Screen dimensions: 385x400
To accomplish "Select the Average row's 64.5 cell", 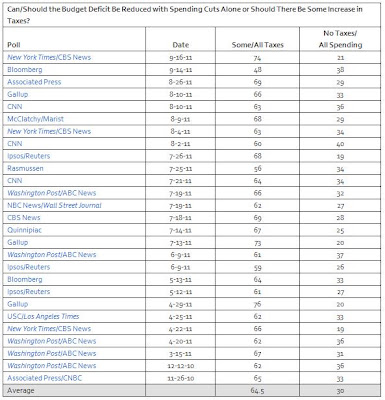I will 257,390.
